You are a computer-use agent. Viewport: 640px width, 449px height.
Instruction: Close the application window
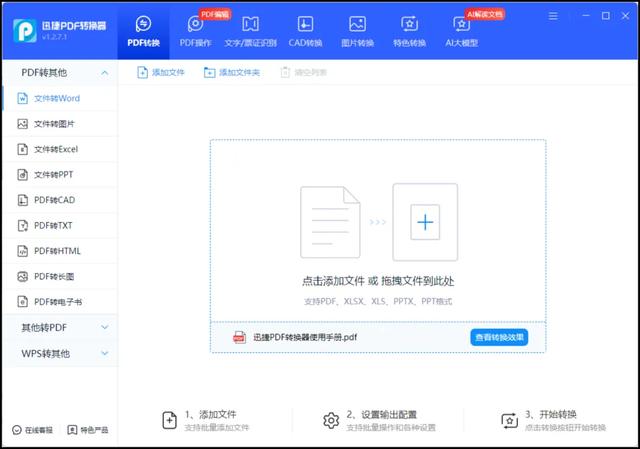(625, 16)
